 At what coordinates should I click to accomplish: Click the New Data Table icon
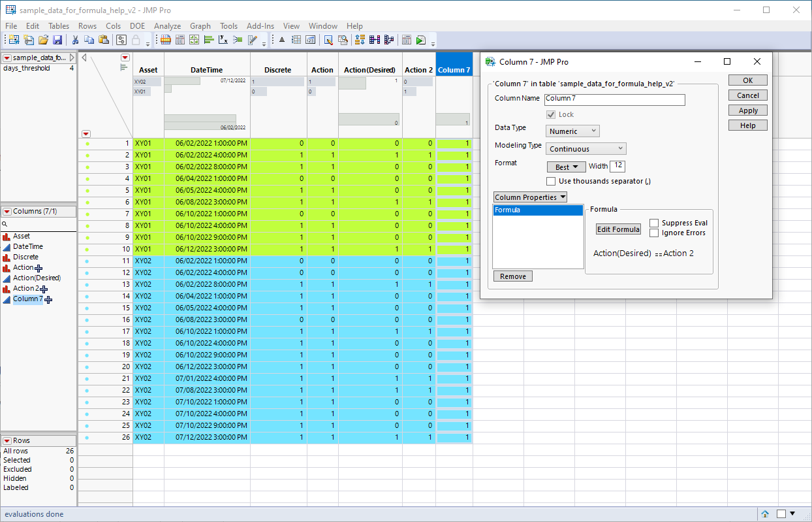[13, 40]
